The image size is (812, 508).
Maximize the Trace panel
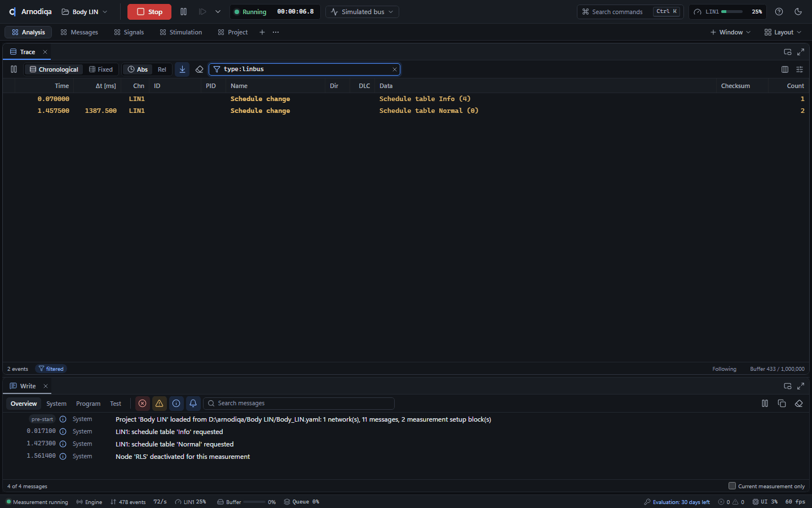point(801,52)
